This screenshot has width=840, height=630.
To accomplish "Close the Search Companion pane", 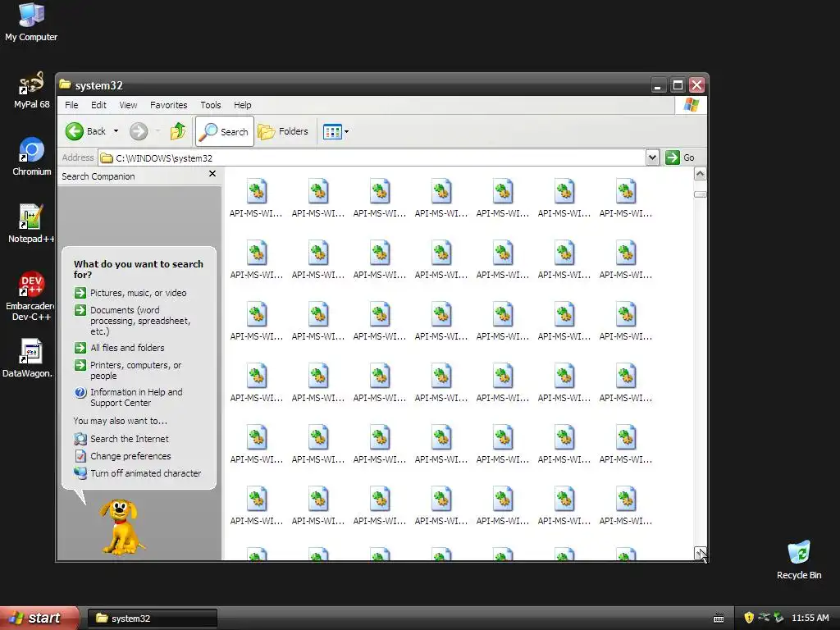I will click(212, 174).
